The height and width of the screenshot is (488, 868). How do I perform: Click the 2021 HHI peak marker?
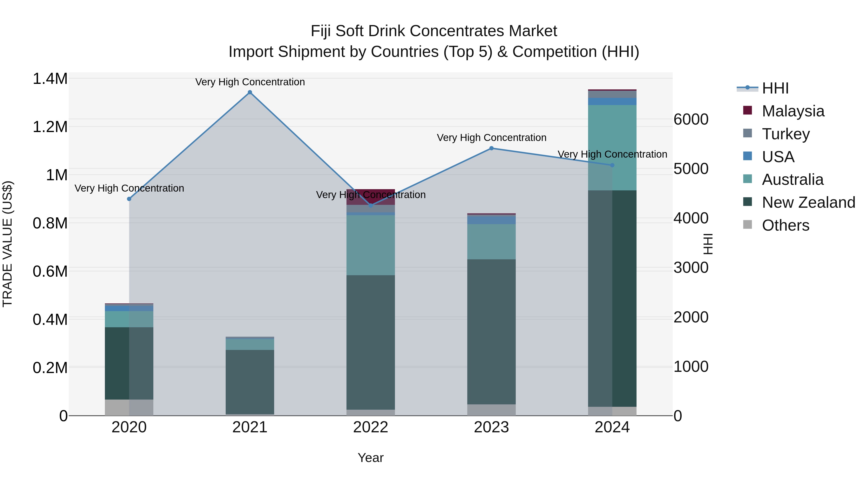point(250,92)
